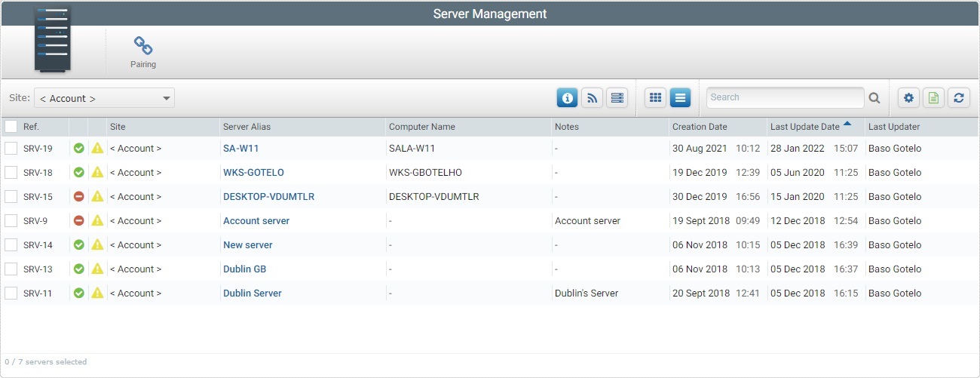This screenshot has height=378, width=980.
Task: Click red stop status of SRV-9
Action: tap(78, 221)
